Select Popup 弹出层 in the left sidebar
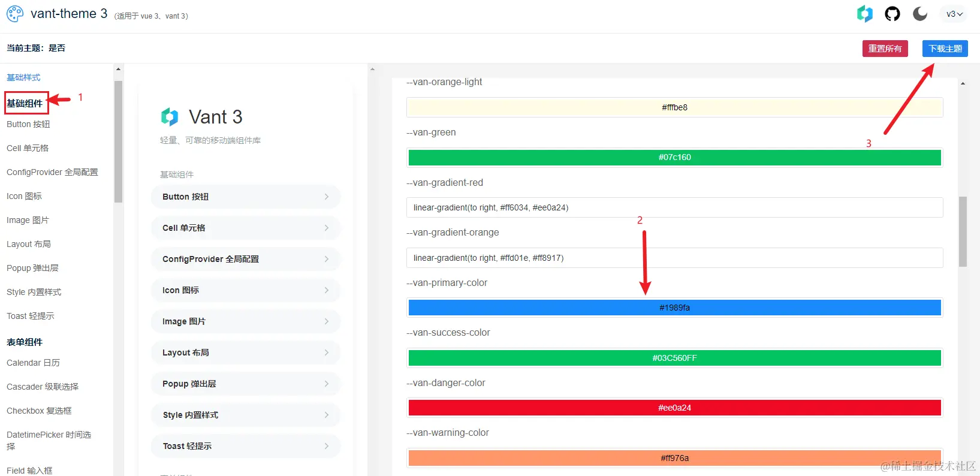The width and height of the screenshot is (980, 476). tap(32, 268)
